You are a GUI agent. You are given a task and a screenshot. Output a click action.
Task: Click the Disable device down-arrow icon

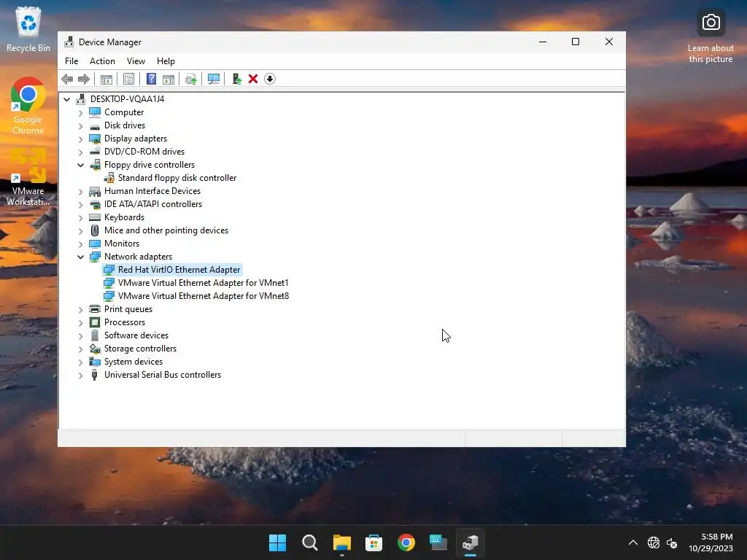pyautogui.click(x=270, y=79)
